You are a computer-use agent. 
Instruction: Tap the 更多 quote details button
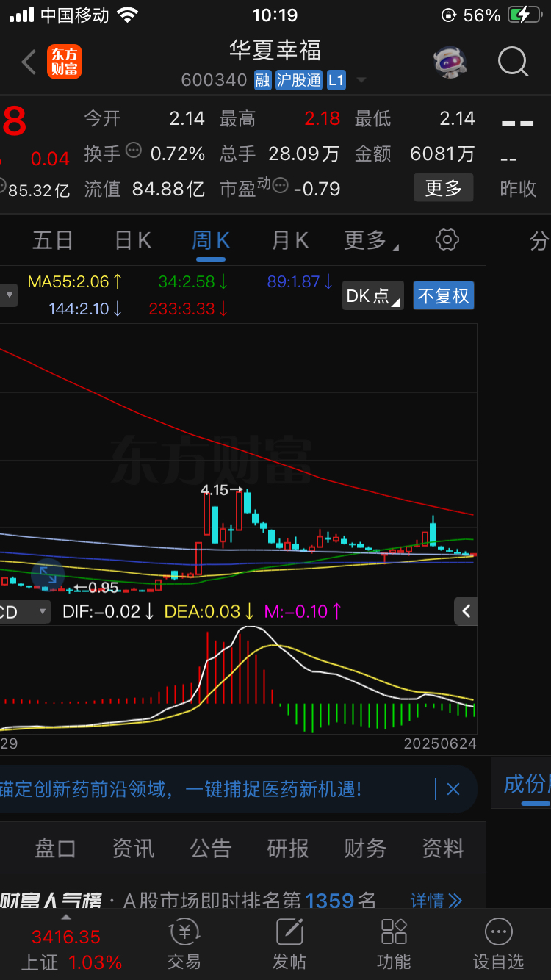click(x=443, y=188)
